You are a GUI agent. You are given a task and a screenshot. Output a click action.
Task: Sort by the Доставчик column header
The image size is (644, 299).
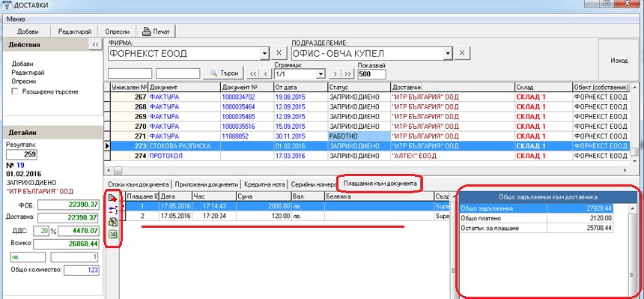(x=452, y=87)
